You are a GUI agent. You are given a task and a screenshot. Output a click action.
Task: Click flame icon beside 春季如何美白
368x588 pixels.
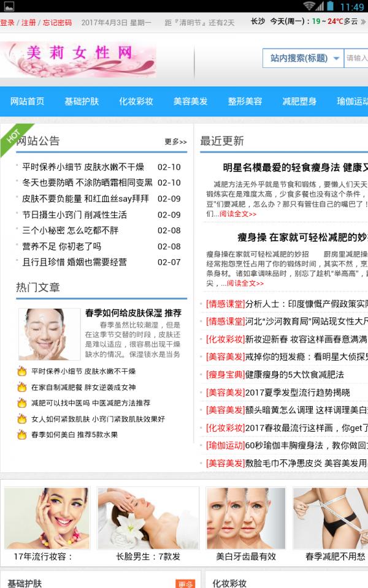(x=22, y=435)
